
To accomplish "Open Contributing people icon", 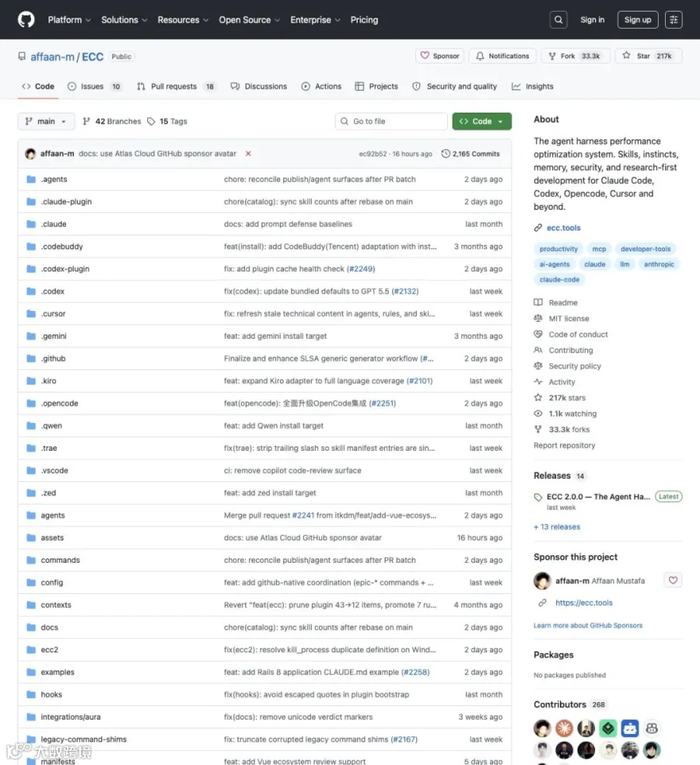I will (538, 351).
